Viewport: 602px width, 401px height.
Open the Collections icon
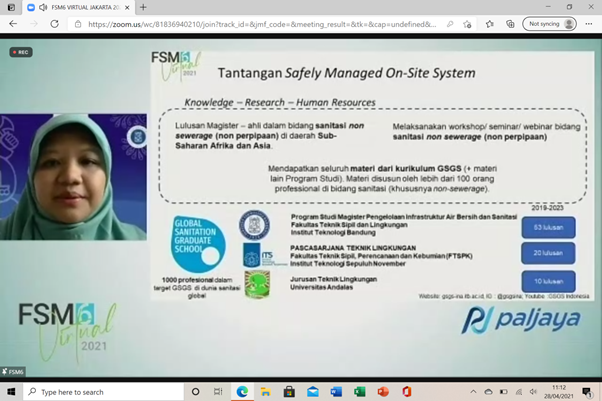[x=510, y=24]
